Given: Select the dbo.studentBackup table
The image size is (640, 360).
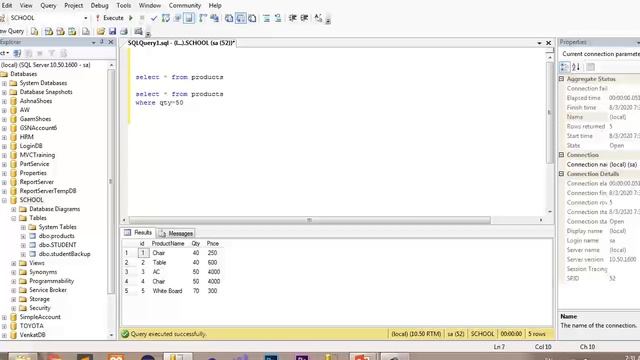Looking at the screenshot, I should (64, 254).
